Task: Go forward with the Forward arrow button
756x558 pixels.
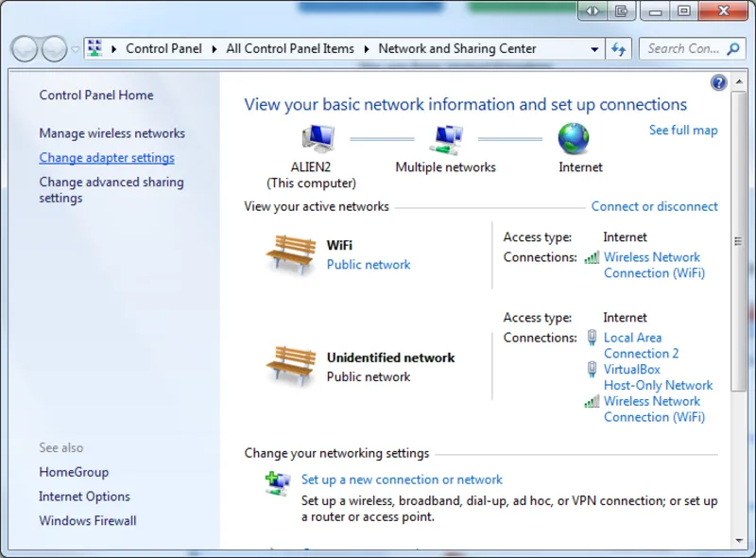Action: (x=54, y=49)
